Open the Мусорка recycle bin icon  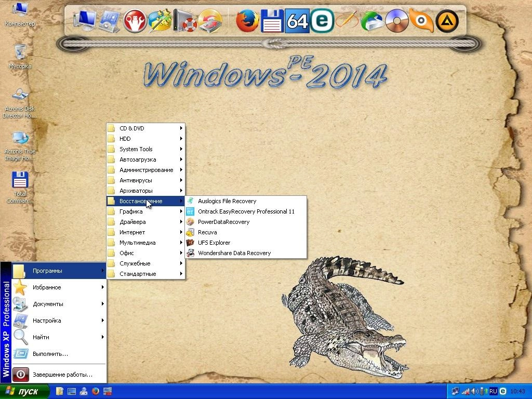(20, 56)
